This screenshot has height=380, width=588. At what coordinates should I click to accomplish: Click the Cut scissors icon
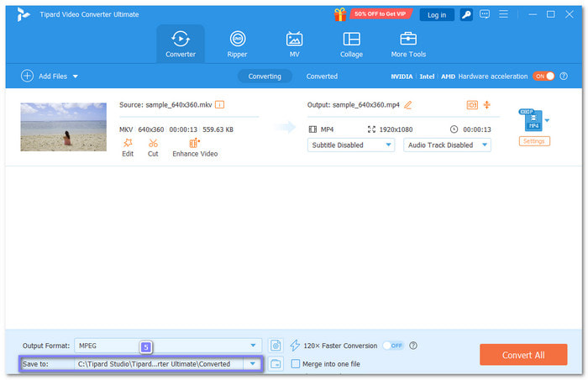[153, 143]
